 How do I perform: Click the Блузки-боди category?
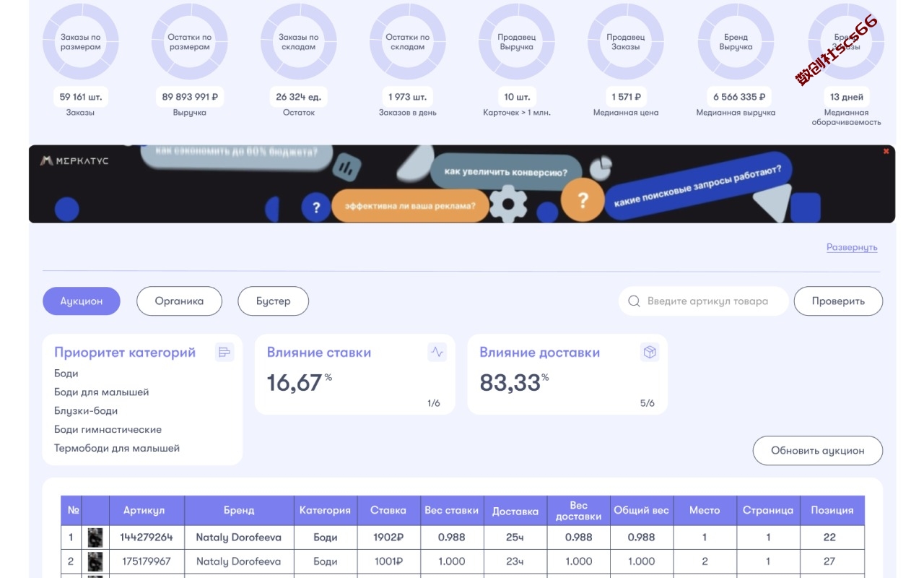point(86,411)
